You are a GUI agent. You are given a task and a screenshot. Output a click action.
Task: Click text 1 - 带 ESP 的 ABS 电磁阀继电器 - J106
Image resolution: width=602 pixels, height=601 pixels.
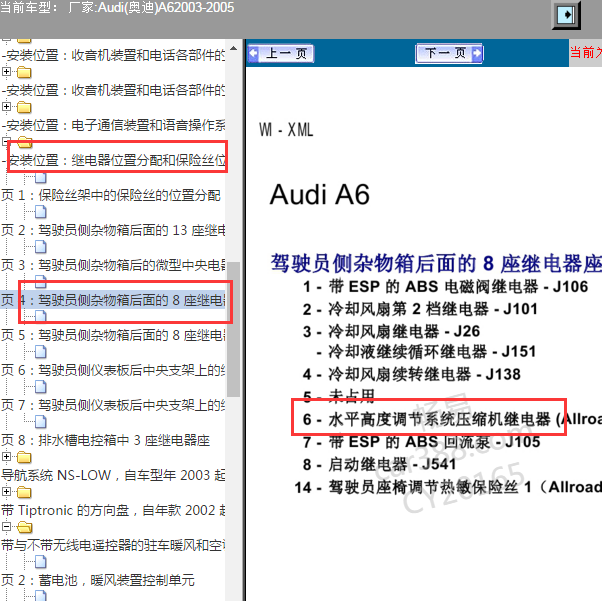pyautogui.click(x=445, y=286)
